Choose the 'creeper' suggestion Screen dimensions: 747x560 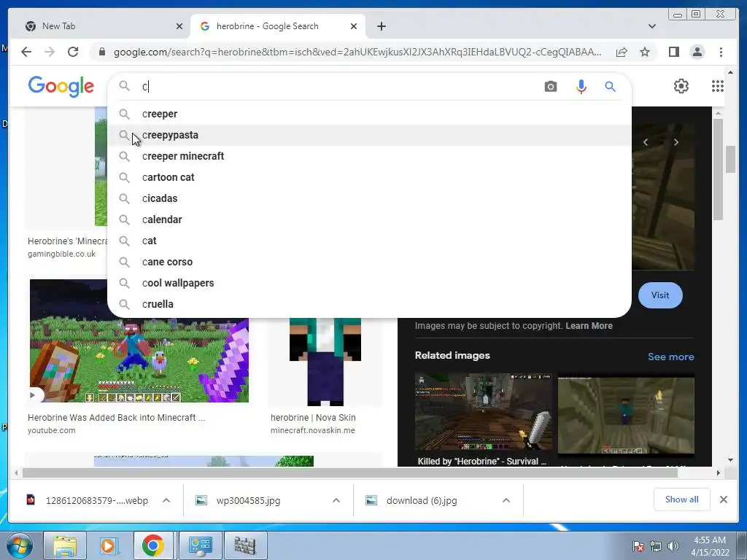[369, 114]
